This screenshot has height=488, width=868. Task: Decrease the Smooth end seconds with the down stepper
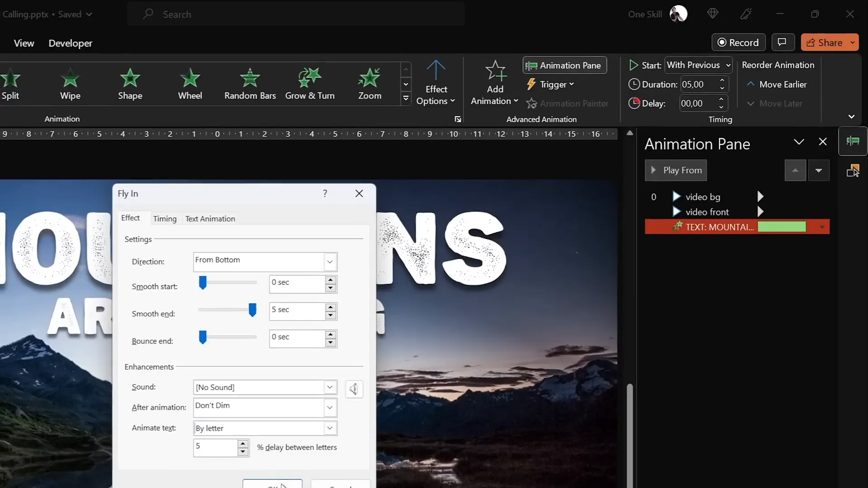[x=331, y=315]
